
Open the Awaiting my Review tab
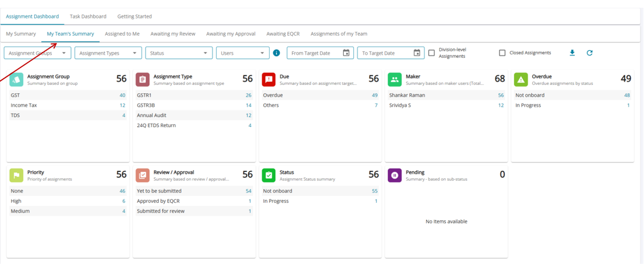(x=172, y=34)
